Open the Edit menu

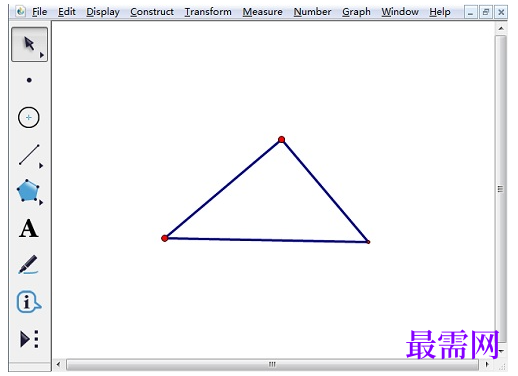tap(67, 12)
